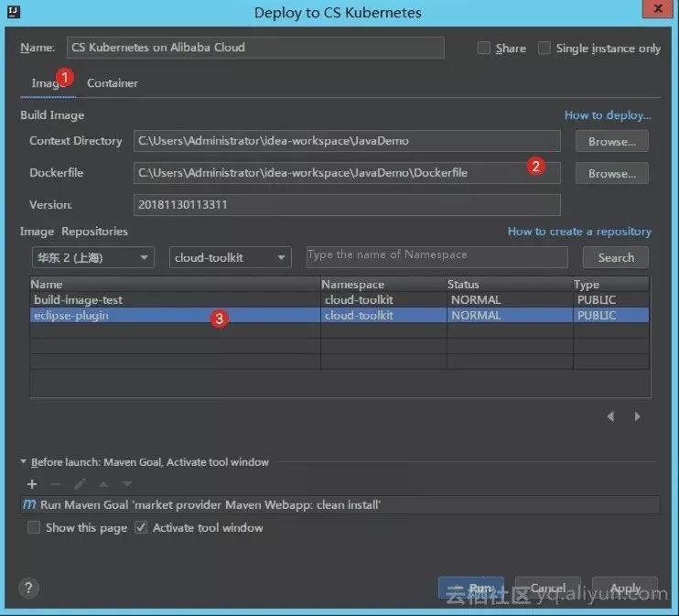Select the Image tab
The width and height of the screenshot is (679, 616).
tap(48, 82)
